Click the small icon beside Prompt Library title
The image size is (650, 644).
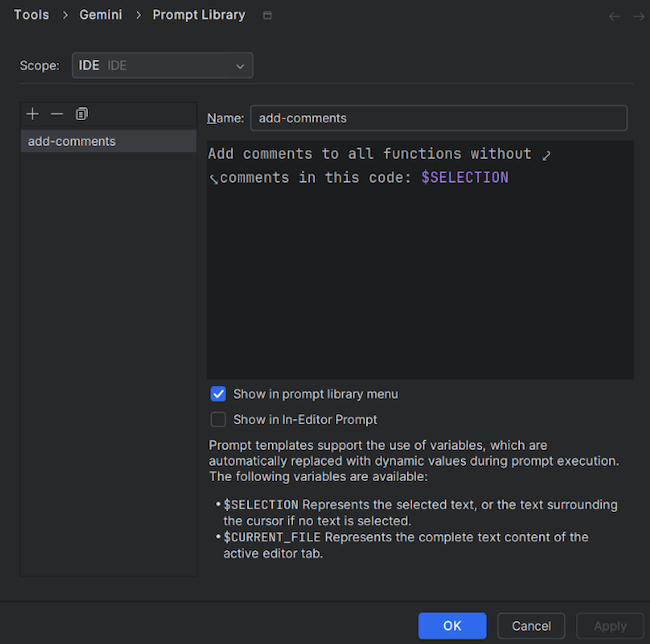(x=266, y=16)
